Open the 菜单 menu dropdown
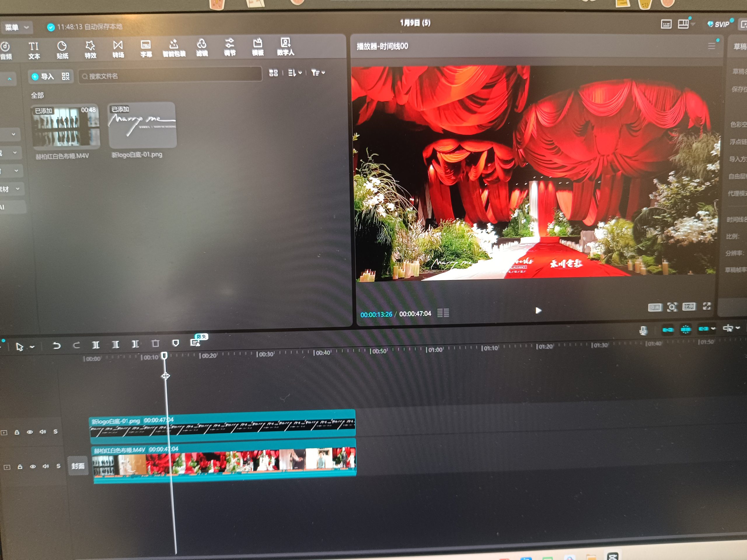This screenshot has height=560, width=747. [x=17, y=27]
